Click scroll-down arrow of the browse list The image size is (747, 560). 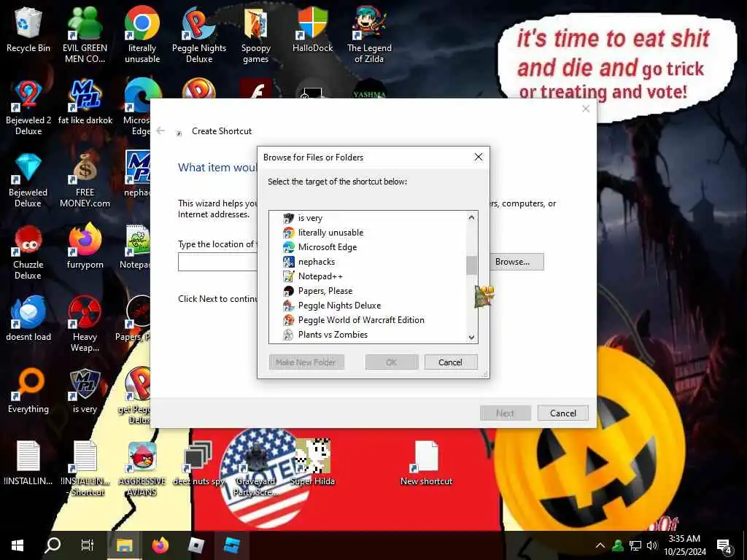[x=471, y=337]
